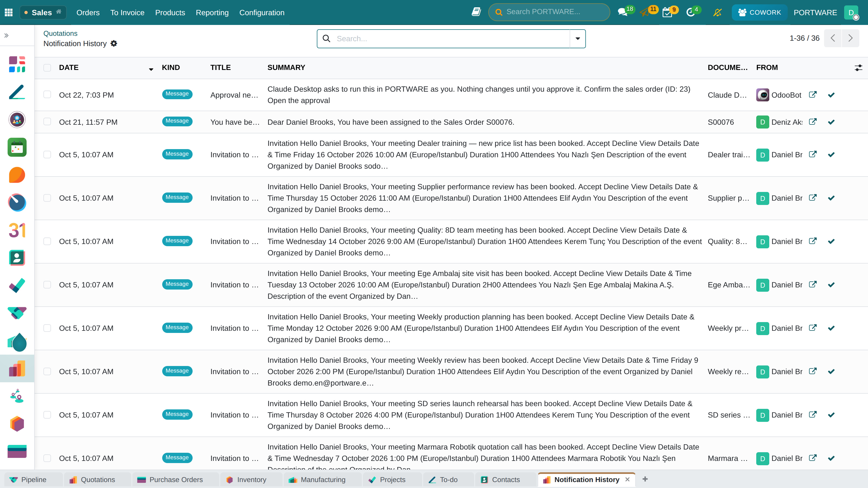Open the To Invoice menu
Viewport: 868px width, 488px height.
point(127,12)
